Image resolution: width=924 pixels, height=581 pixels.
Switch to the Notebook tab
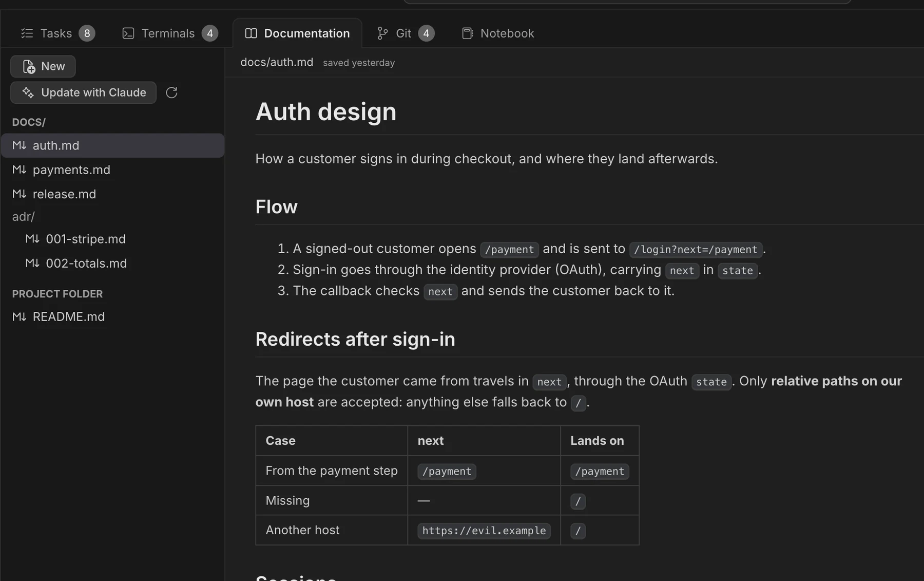click(498, 33)
